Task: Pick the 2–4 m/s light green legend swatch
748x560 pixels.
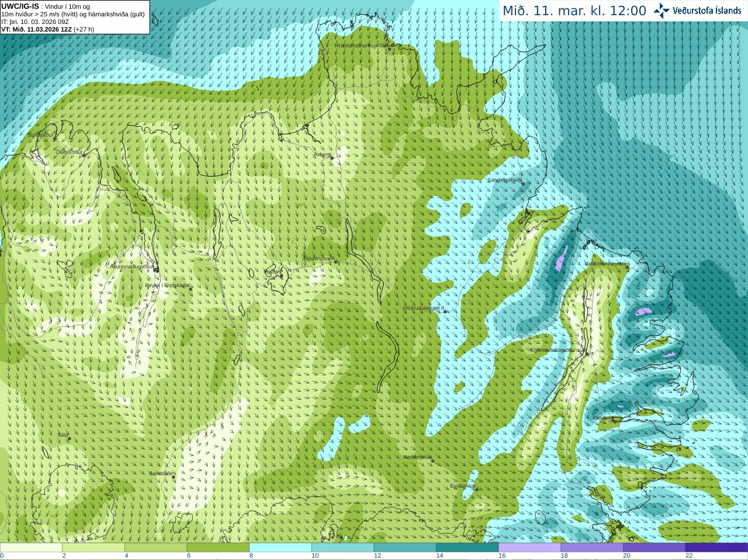Action: click(x=93, y=548)
